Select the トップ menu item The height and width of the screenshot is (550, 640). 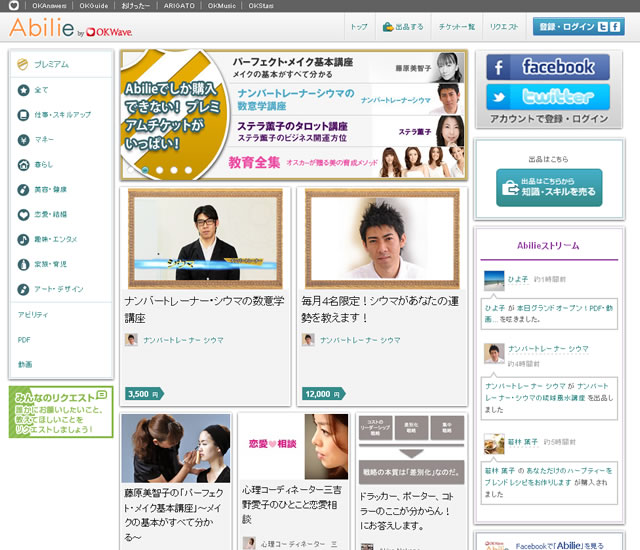point(359,27)
